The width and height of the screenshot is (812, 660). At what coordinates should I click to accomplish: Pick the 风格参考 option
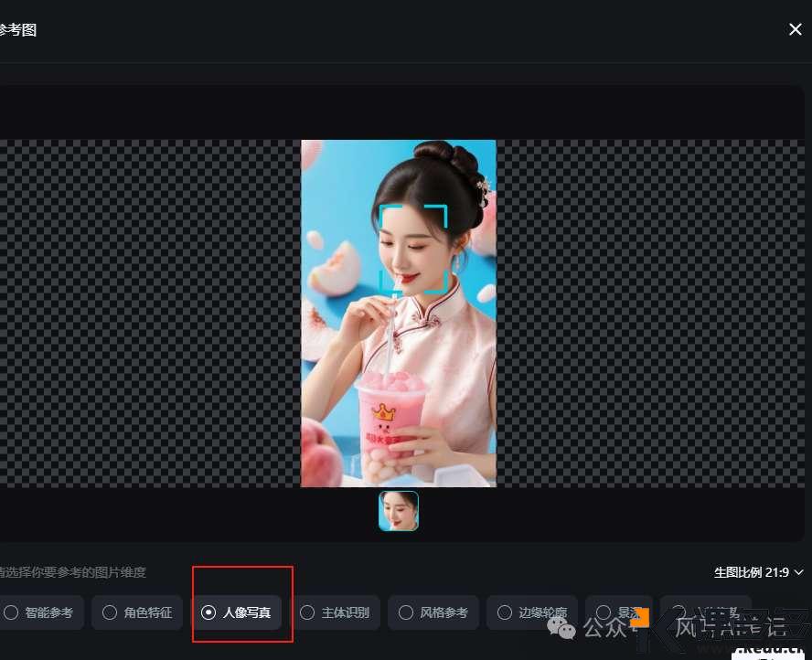tap(433, 612)
